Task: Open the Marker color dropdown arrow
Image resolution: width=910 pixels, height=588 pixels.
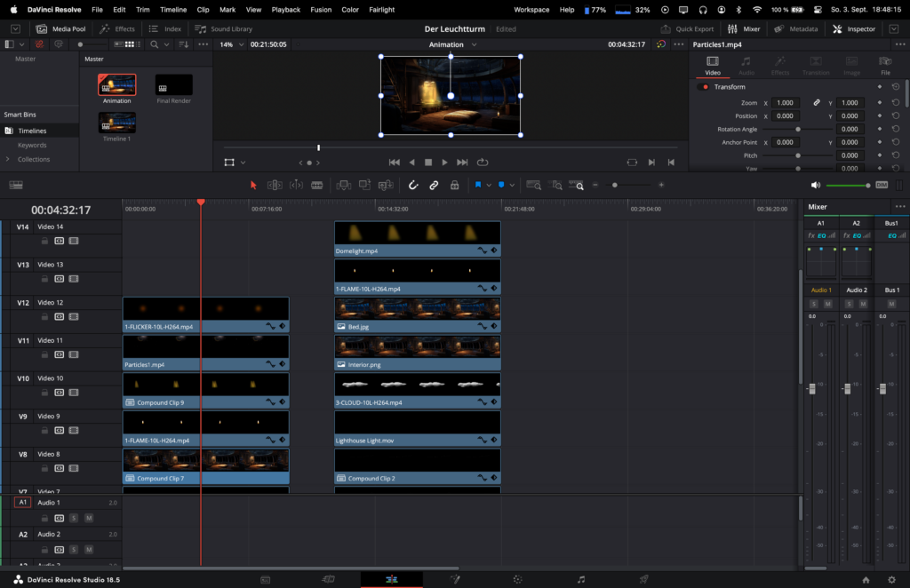Action: pos(512,186)
